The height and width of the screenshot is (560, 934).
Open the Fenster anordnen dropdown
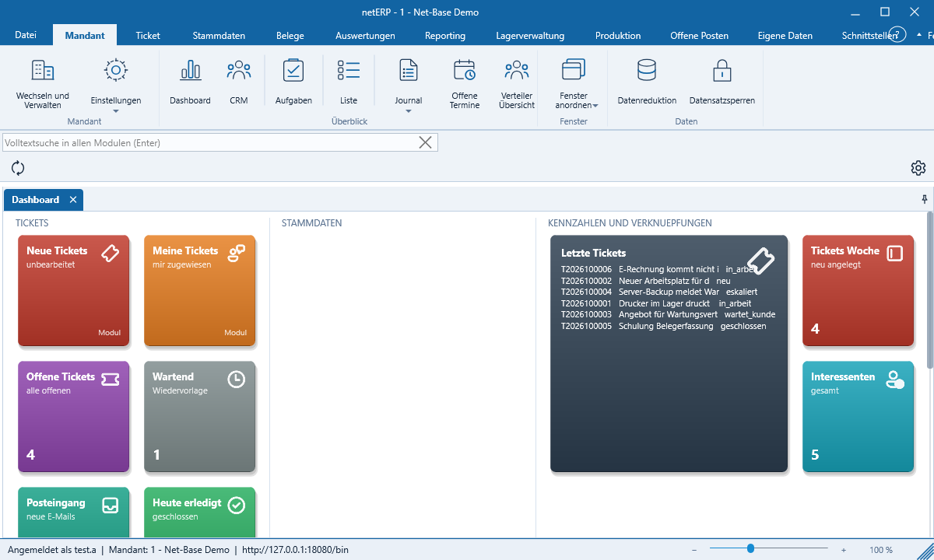pyautogui.click(x=595, y=106)
